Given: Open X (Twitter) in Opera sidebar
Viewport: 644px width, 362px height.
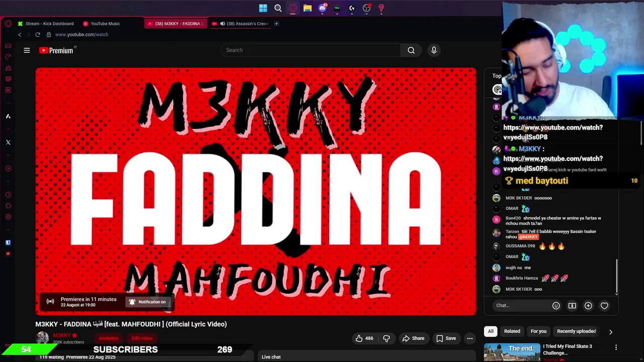Looking at the screenshot, I should pyautogui.click(x=8, y=142).
